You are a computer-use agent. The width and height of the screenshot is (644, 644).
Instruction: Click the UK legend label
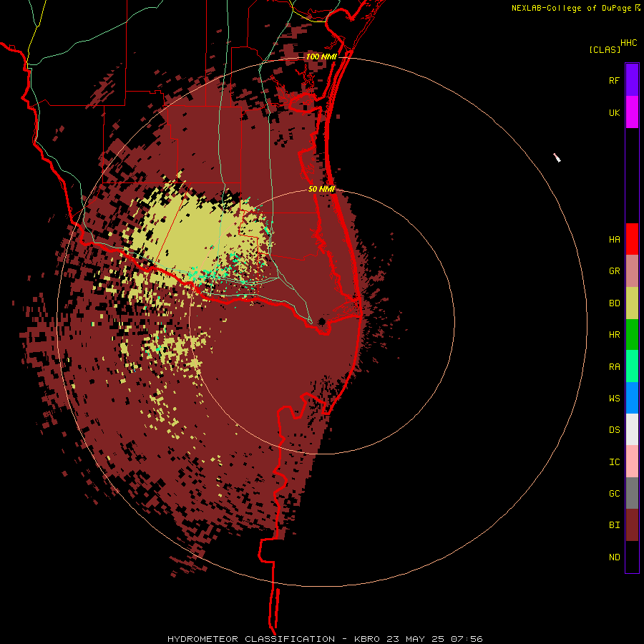coord(614,112)
